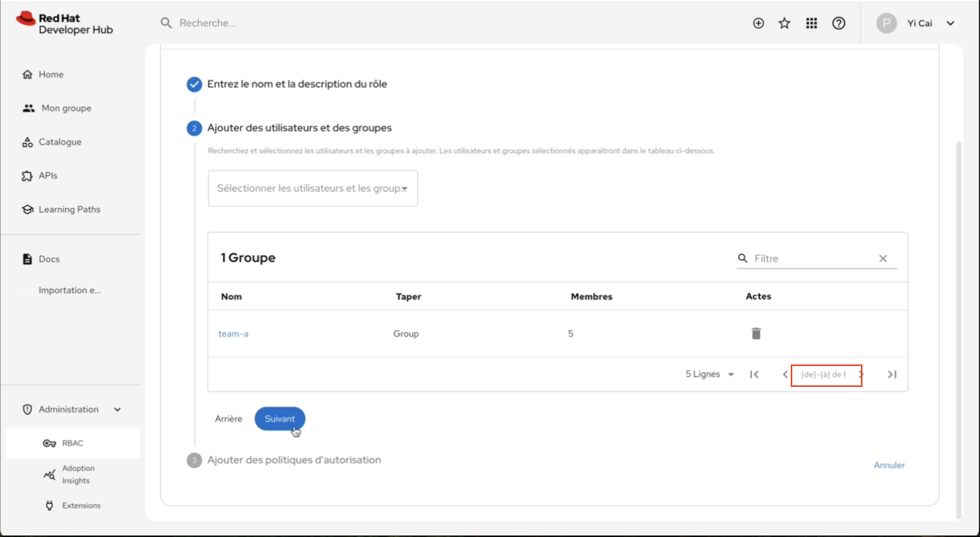The width and height of the screenshot is (980, 537).
Task: Open the application launcher grid icon
Action: pyautogui.click(x=811, y=23)
